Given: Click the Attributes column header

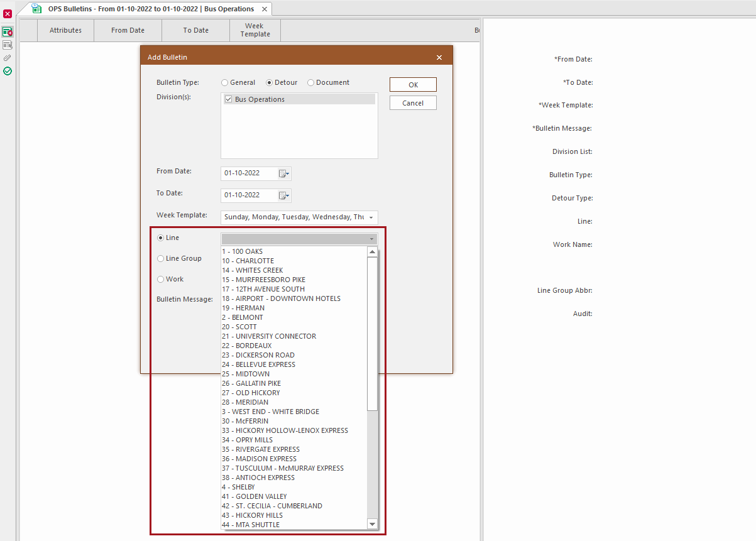Looking at the screenshot, I should point(65,30).
